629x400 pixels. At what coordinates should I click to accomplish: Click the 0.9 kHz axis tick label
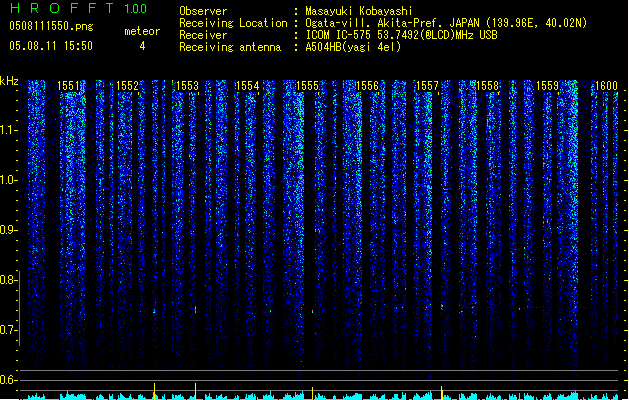[x=8, y=230]
